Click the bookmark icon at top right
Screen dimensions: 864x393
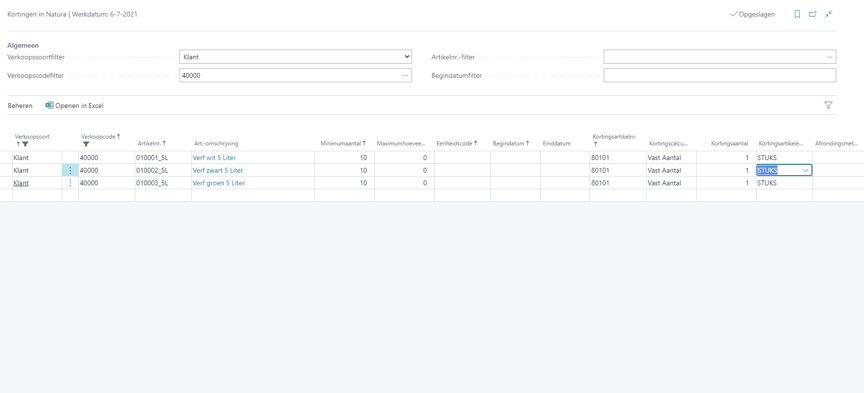tap(797, 14)
